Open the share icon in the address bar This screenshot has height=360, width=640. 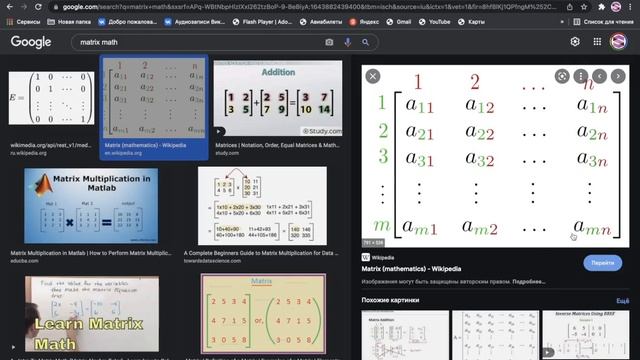[x=569, y=7]
